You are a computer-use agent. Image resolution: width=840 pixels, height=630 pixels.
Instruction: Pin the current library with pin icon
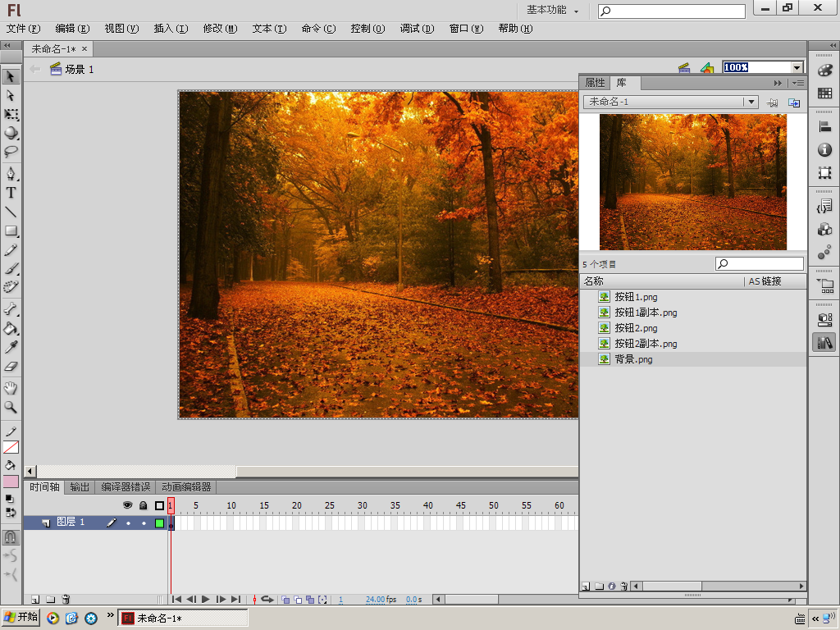(772, 103)
